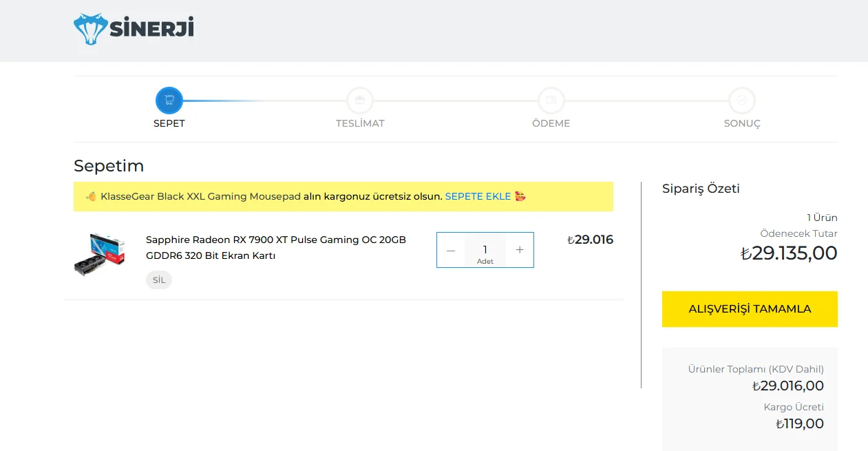
Task: Click the Ürünler Toplamı amount ₺29.016,00
Action: pyautogui.click(x=788, y=386)
